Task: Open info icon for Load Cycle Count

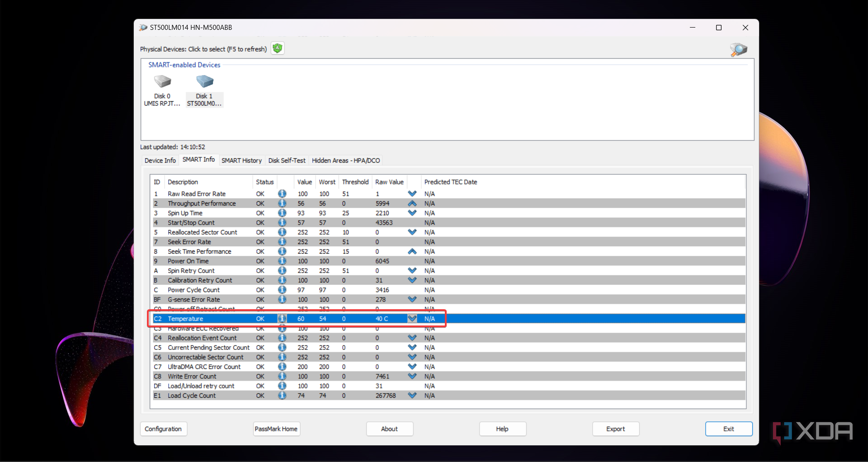Action: pos(282,396)
